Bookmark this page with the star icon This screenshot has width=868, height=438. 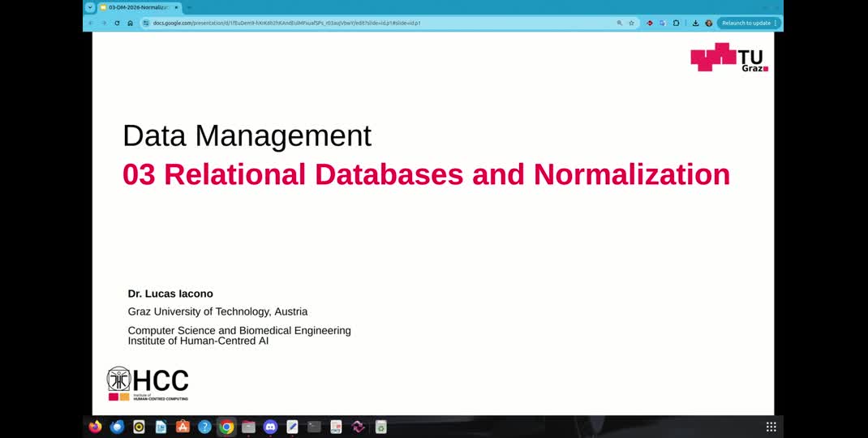click(631, 24)
